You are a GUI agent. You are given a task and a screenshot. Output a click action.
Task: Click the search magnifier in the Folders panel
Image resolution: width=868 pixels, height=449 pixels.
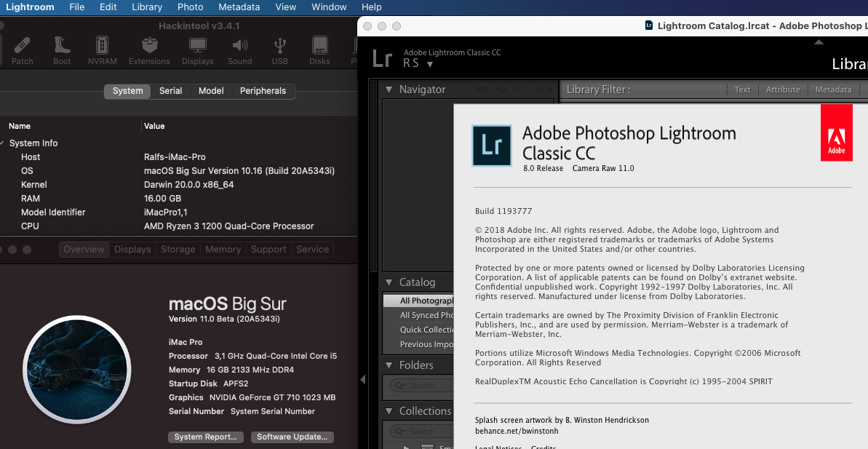399,386
